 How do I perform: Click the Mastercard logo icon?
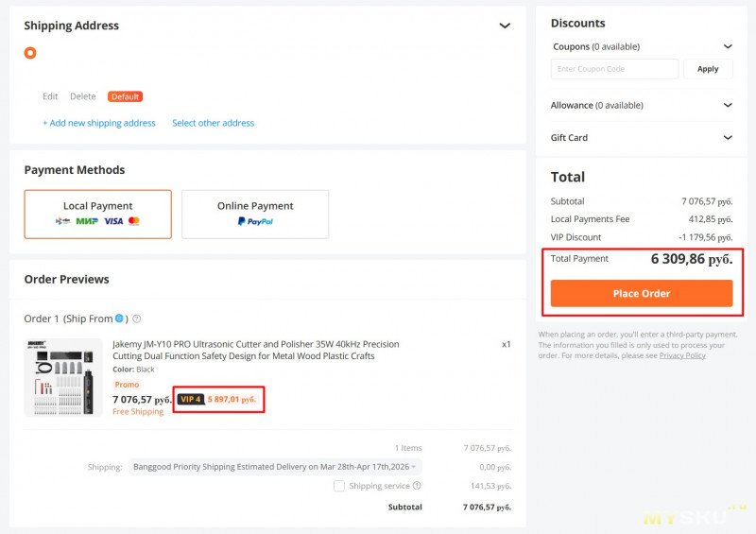click(134, 221)
